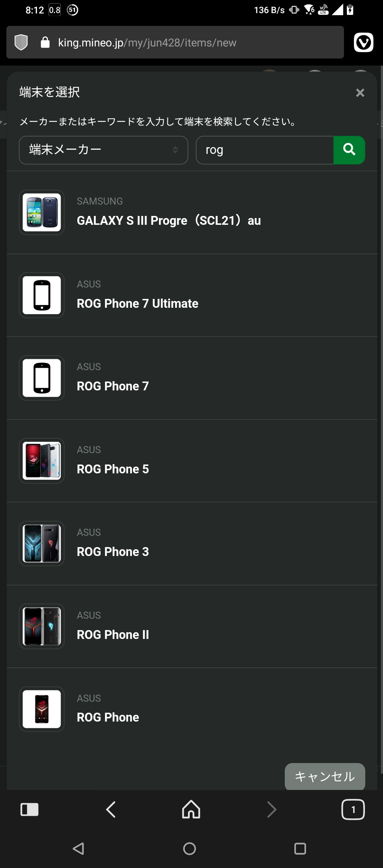The width and height of the screenshot is (383, 868).
Task: Expand the 端末メーカー dropdown
Action: point(103,150)
